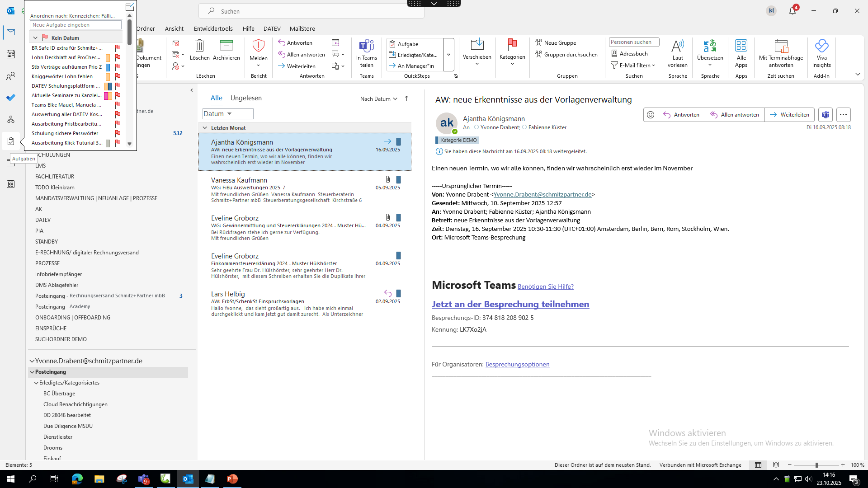The image size is (868, 488).
Task: Open the People contacts module
Action: (11, 76)
